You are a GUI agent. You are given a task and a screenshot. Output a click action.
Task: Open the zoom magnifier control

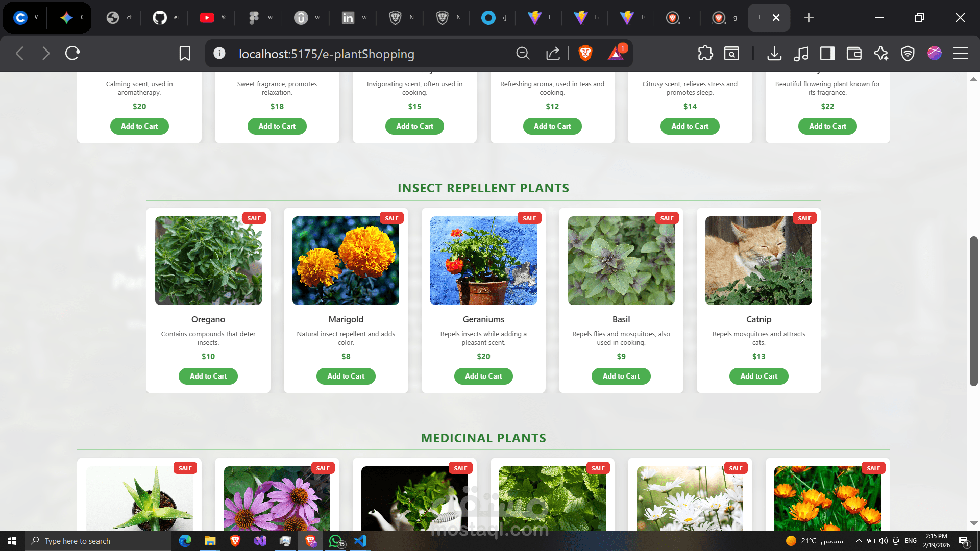click(x=523, y=53)
